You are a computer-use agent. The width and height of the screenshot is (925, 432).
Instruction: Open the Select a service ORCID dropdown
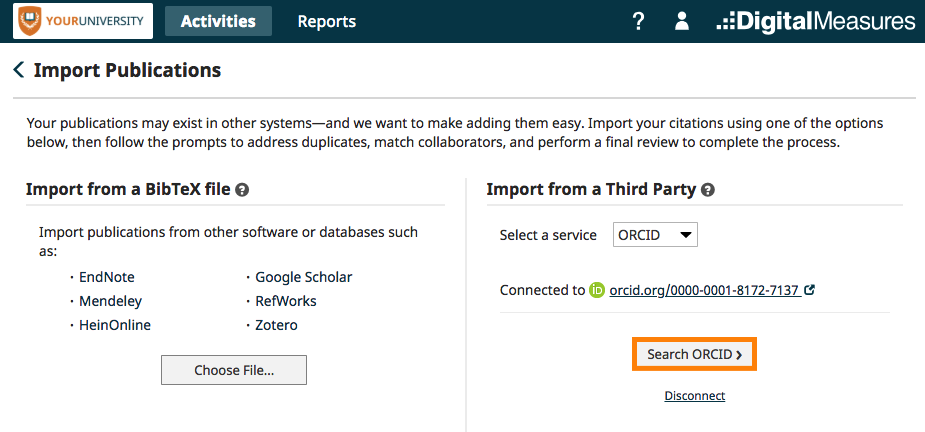(x=655, y=235)
